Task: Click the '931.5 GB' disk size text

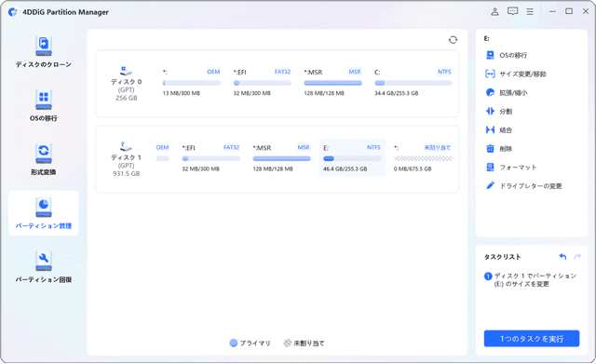Action: coord(126,174)
